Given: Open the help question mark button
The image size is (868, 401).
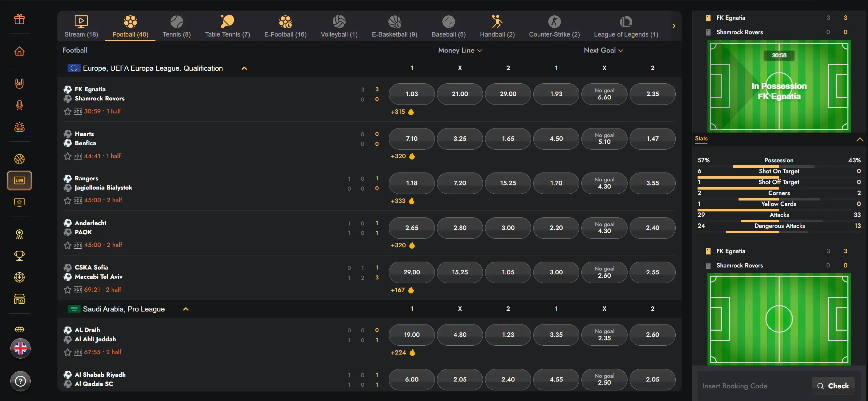Looking at the screenshot, I should [20, 381].
